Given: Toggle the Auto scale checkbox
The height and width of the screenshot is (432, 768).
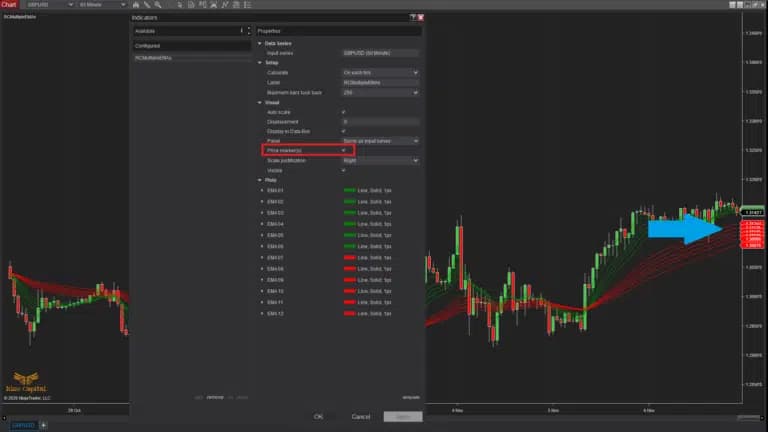Looking at the screenshot, I should pos(343,112).
